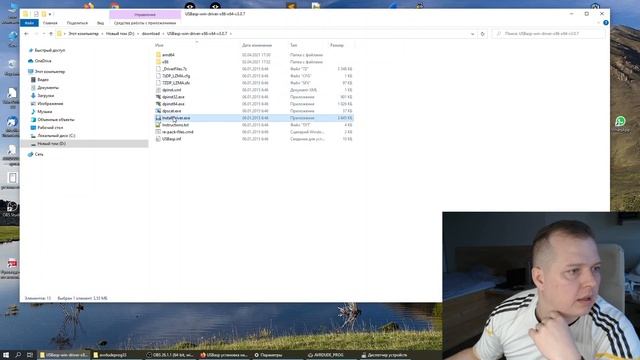Open the Главная ribbon tab
640x360 pixels.
click(50, 23)
